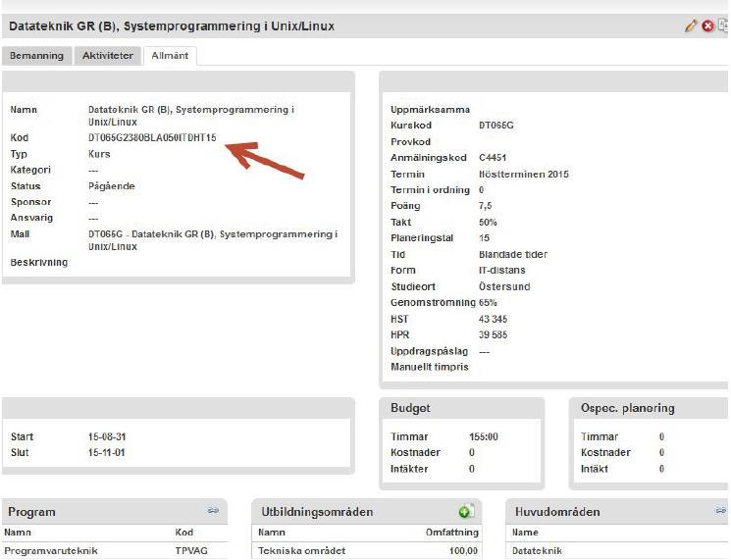Click the Program panel heading
The height and width of the screenshot is (560, 731).
coord(31,512)
